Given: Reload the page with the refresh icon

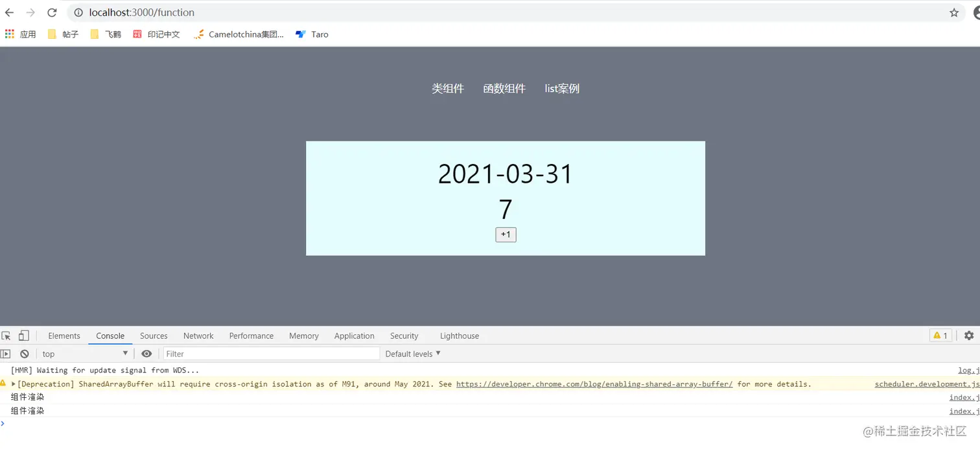Looking at the screenshot, I should (x=52, y=12).
